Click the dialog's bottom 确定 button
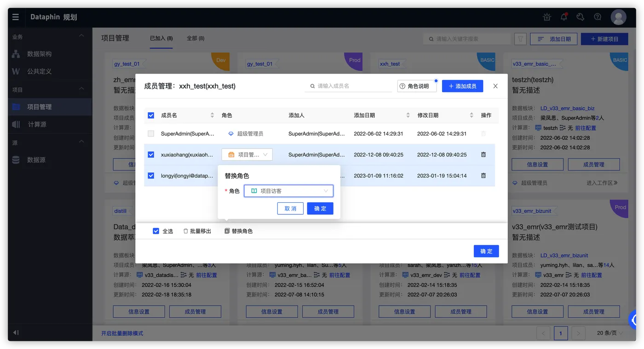This screenshot has width=644, height=349. (x=486, y=251)
